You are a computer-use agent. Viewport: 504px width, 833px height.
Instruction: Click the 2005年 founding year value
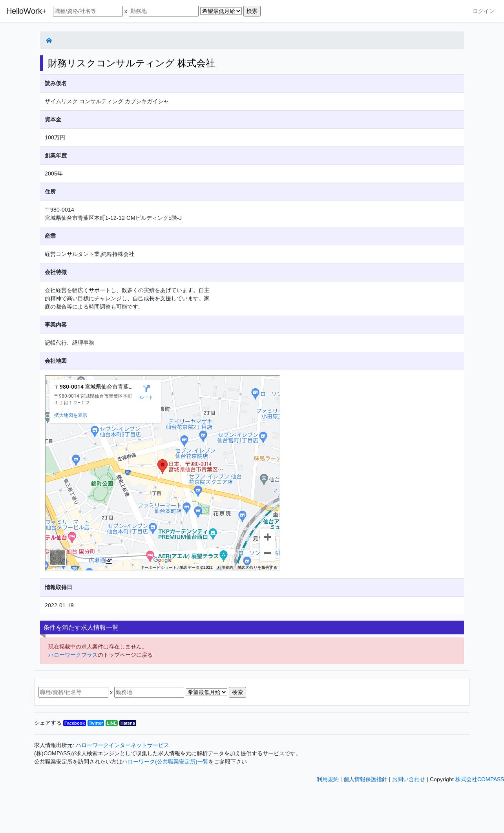coord(54,174)
